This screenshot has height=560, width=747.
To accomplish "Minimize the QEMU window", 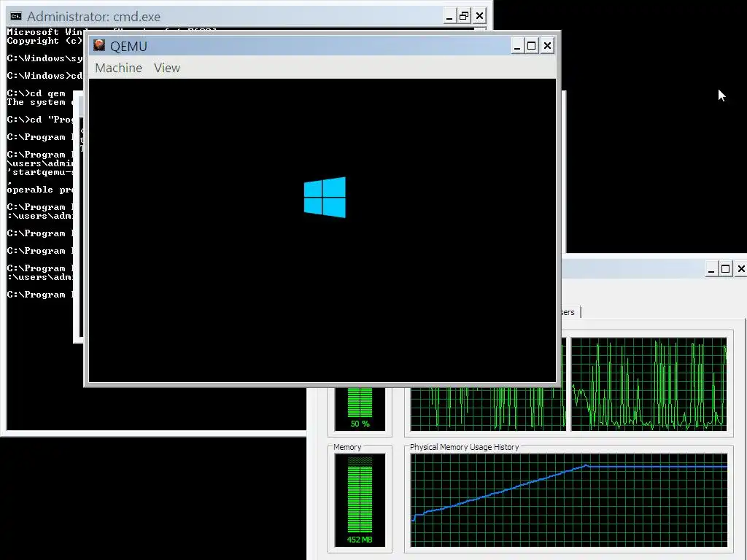I will [517, 46].
